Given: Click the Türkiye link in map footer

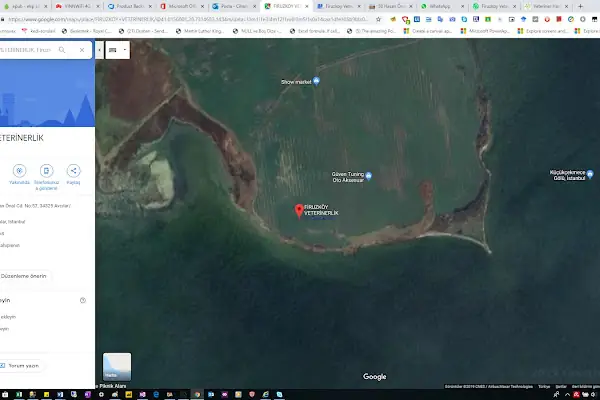Looking at the screenshot, I should pos(544,387).
